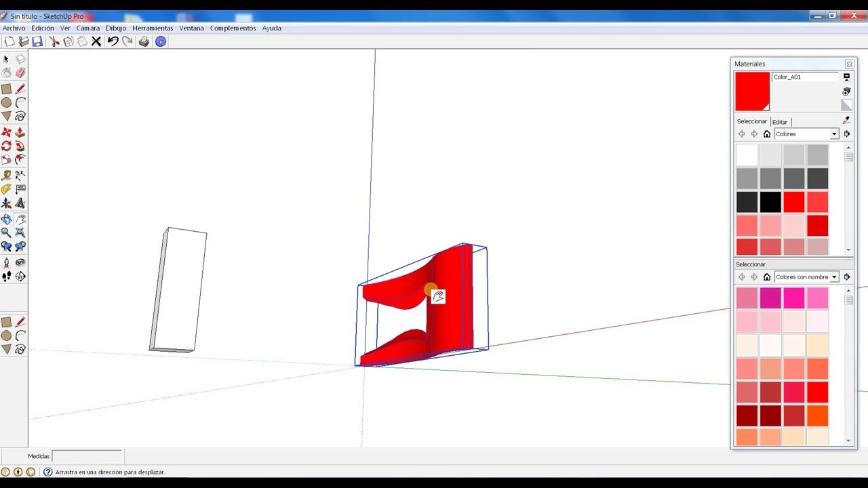Image resolution: width=868 pixels, height=488 pixels.
Task: Open the Herramientas menu
Action: (x=153, y=28)
